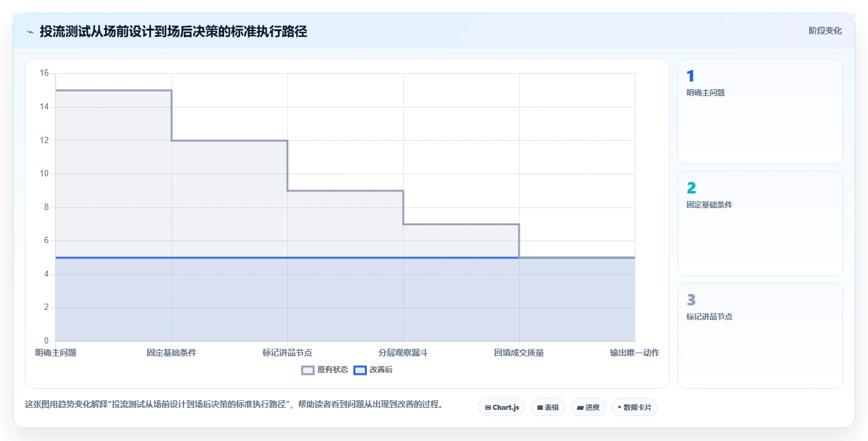The image size is (868, 441).
Task: Click x-axis label 输出唯一动作
Action: (x=634, y=353)
